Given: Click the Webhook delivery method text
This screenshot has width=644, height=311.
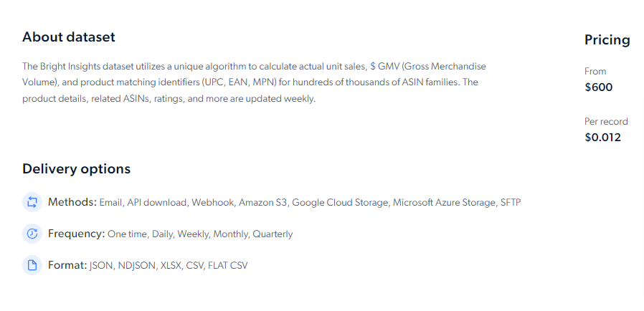Looking at the screenshot, I should tap(213, 202).
